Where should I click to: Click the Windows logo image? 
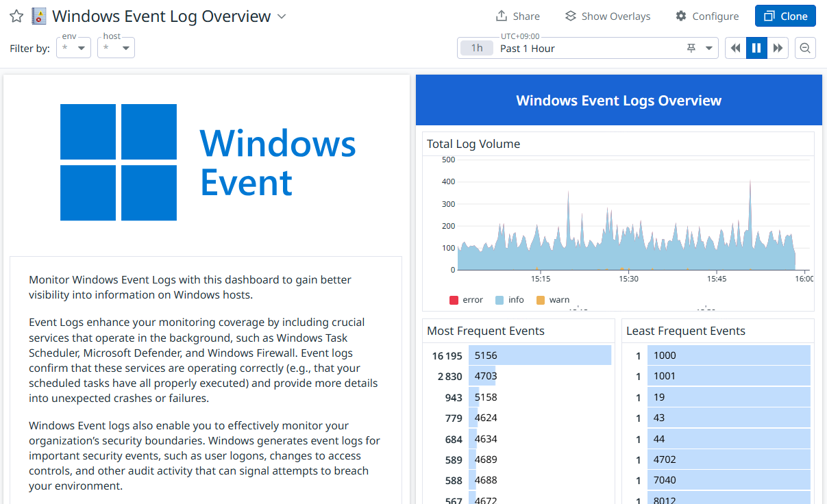[x=119, y=162]
